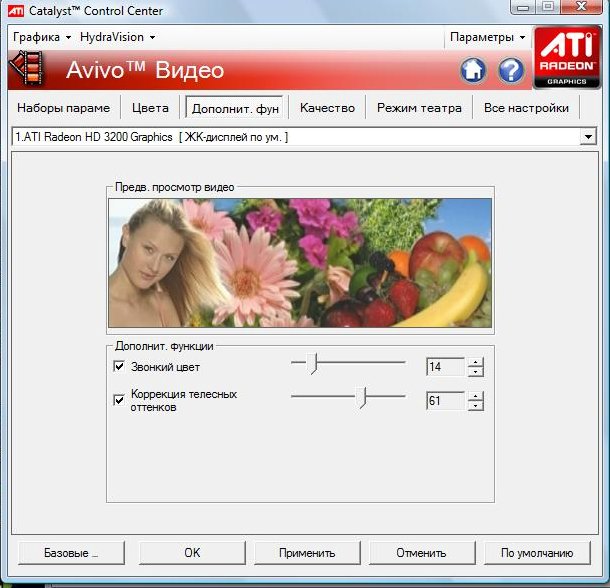Viewport: 610px width, 588px height.
Task: Click the По умолчанию button
Action: (x=537, y=553)
